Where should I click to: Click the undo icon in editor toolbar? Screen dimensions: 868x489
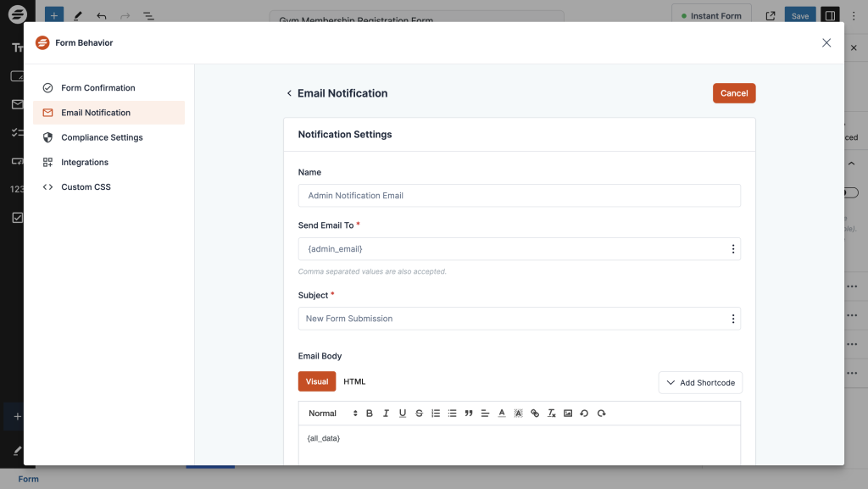584,414
